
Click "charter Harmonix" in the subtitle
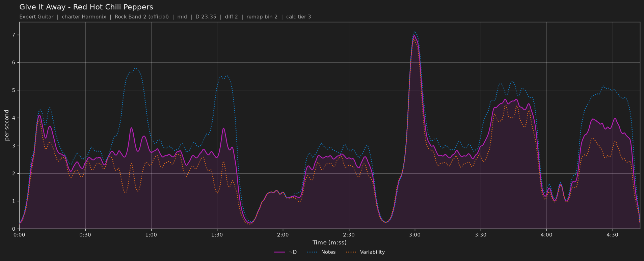pyautogui.click(x=84, y=17)
